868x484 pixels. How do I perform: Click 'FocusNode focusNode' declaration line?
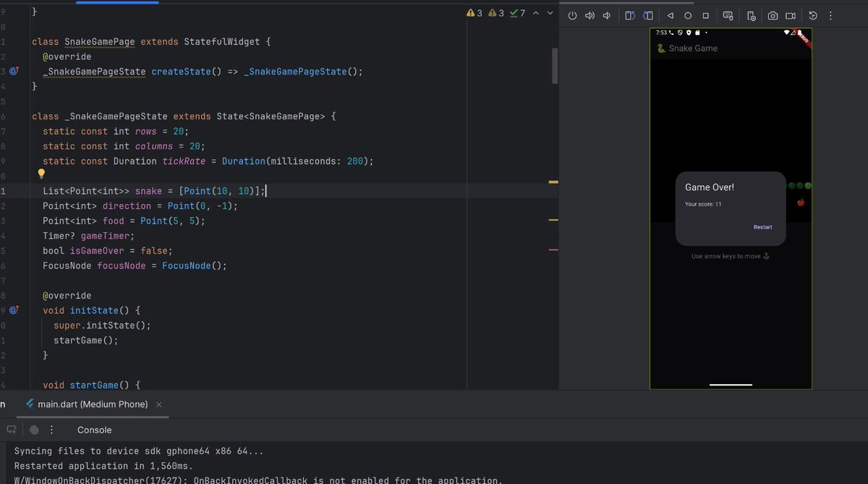tap(135, 266)
